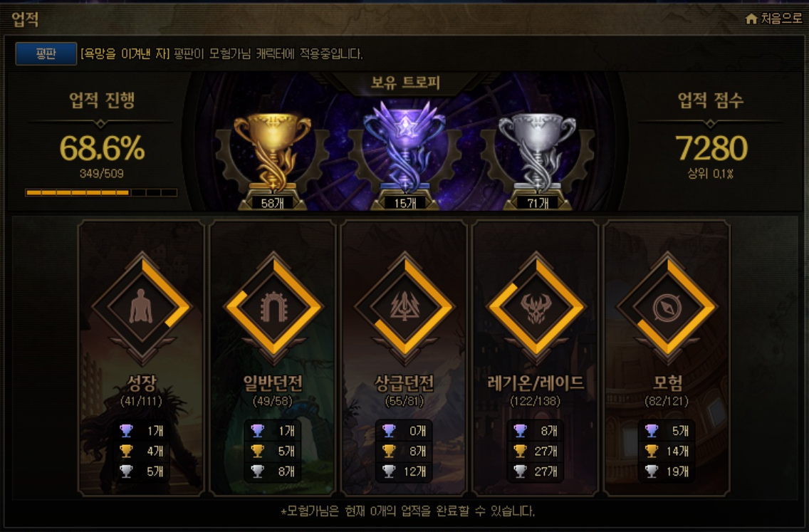Open the 레기온/레이드 category title
The image size is (809, 532).
point(536,383)
